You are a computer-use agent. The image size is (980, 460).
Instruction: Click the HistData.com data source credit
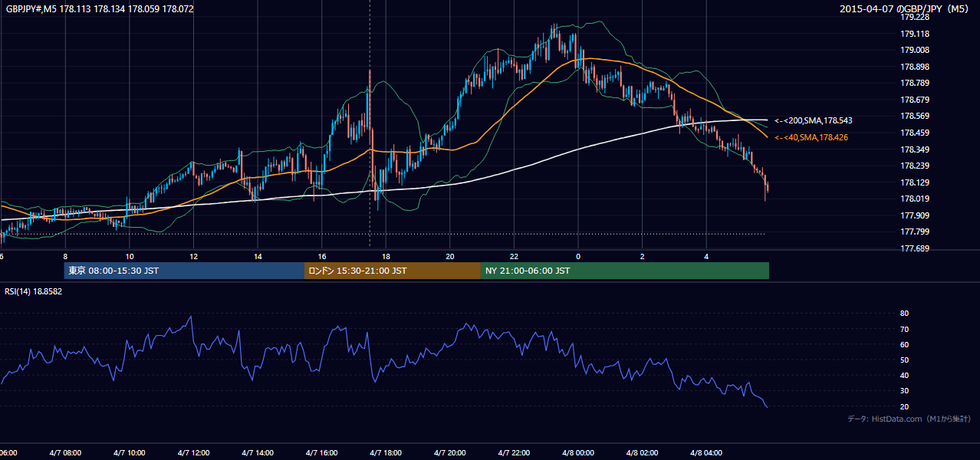coord(909,419)
